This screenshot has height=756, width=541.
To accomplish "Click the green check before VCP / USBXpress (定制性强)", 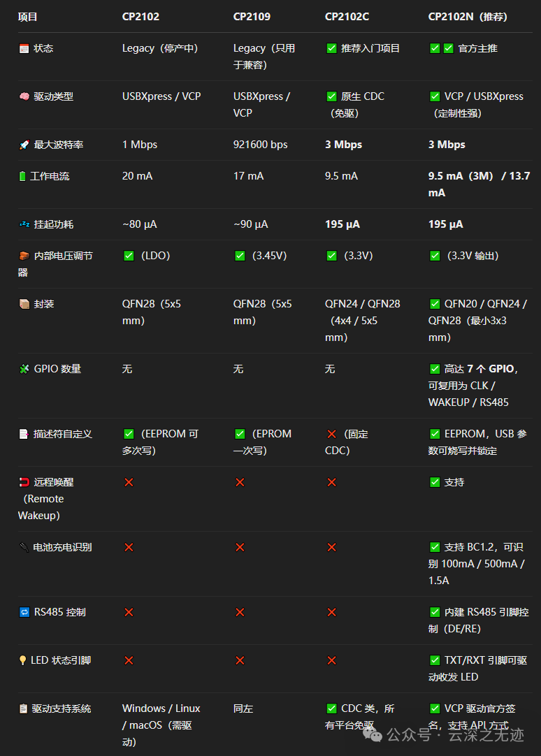I will 435,96.
